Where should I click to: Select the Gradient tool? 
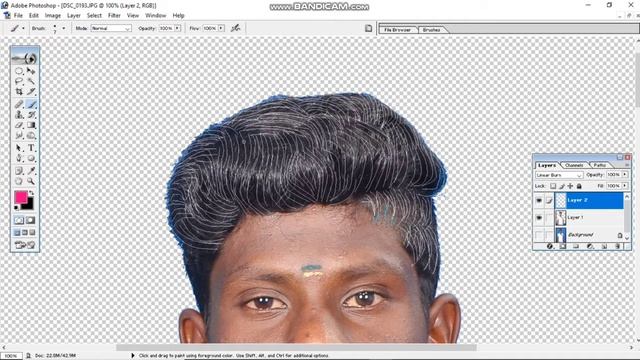(x=31, y=125)
